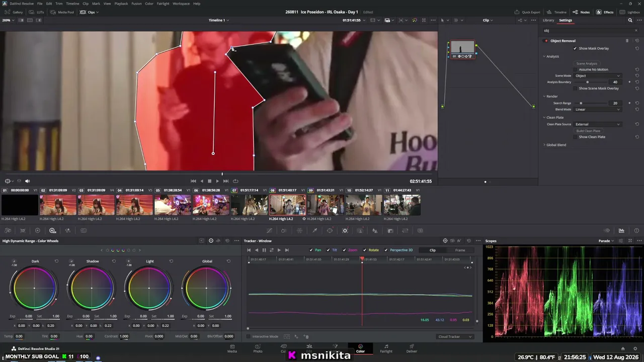Open the Workspace menu
The height and width of the screenshot is (362, 644).
181,4
